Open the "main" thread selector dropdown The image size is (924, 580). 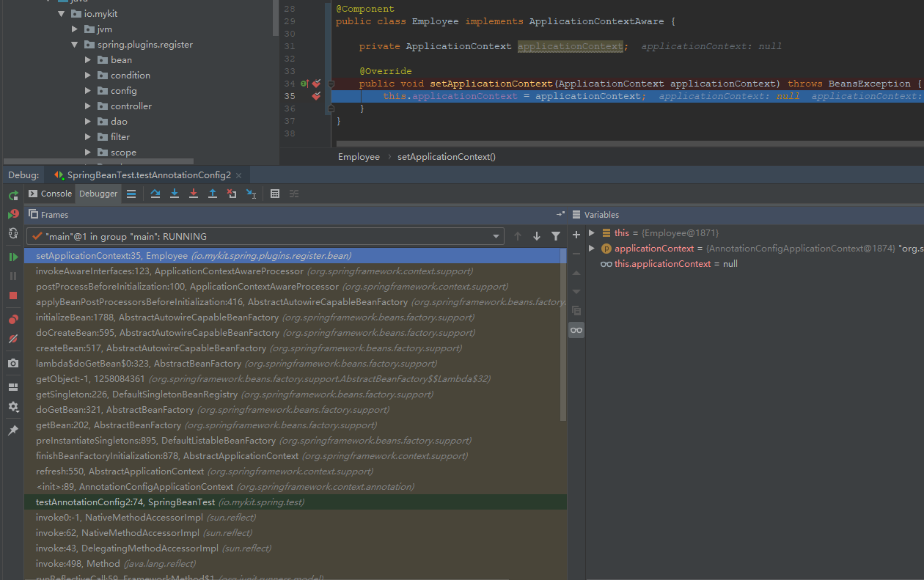pos(496,236)
